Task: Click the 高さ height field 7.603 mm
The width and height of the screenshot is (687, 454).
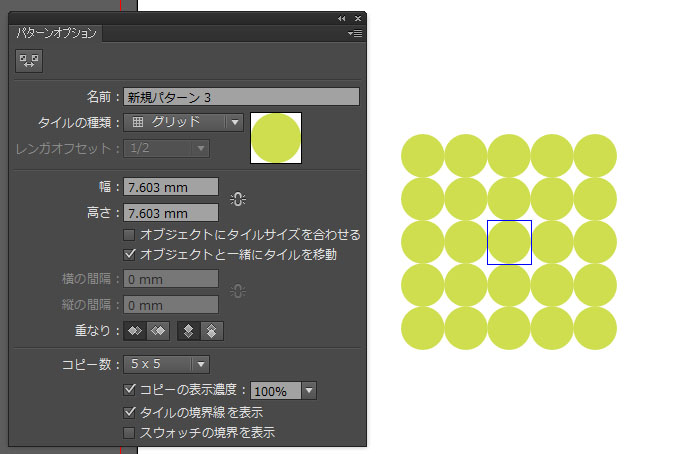Action: tap(171, 213)
